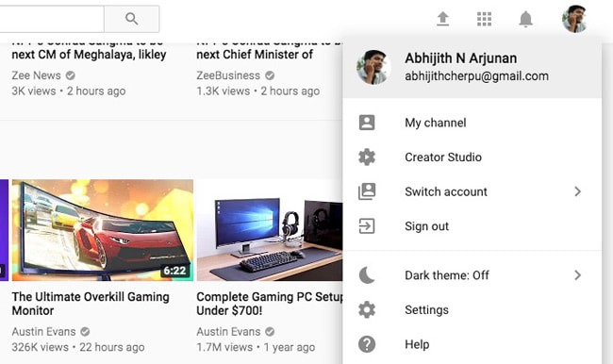Click the verified badge beside Zee News
Viewport: 613px width, 364px height.
(71, 75)
